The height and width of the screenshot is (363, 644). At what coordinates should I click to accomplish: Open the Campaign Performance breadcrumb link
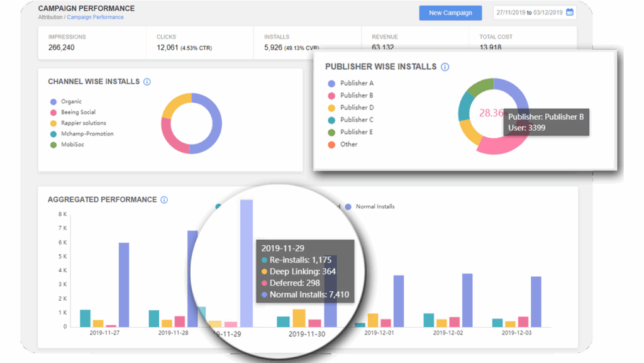[96, 17]
